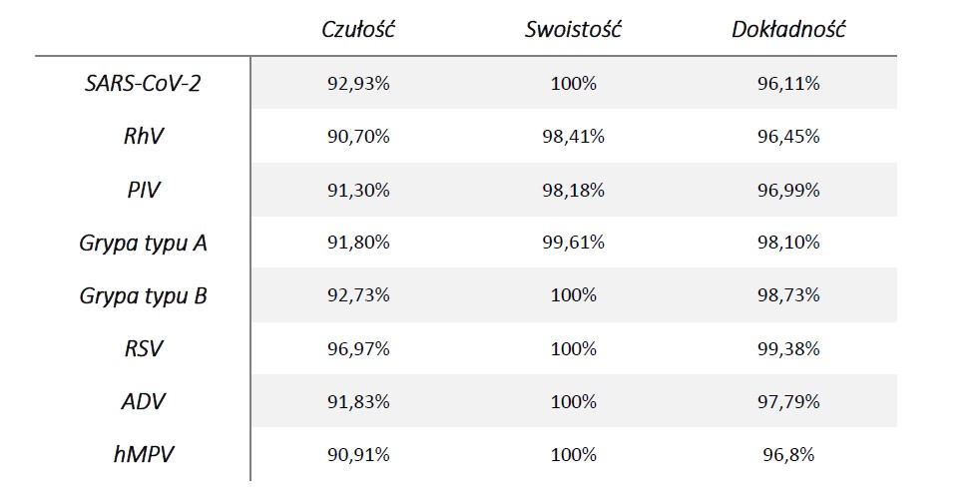980x504 pixels.
Task: Select the Grypa typu B row label
Action: [143, 295]
